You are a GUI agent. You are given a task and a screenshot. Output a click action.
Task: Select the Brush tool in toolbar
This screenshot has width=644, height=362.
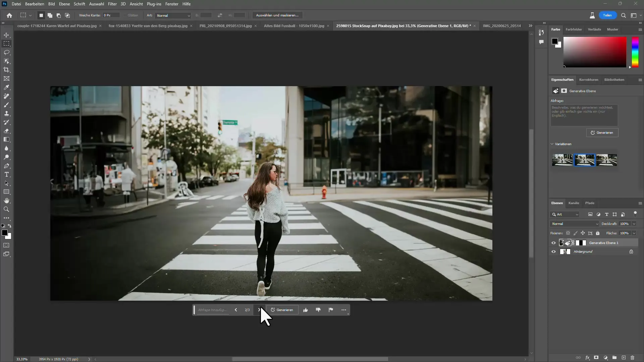(x=7, y=105)
